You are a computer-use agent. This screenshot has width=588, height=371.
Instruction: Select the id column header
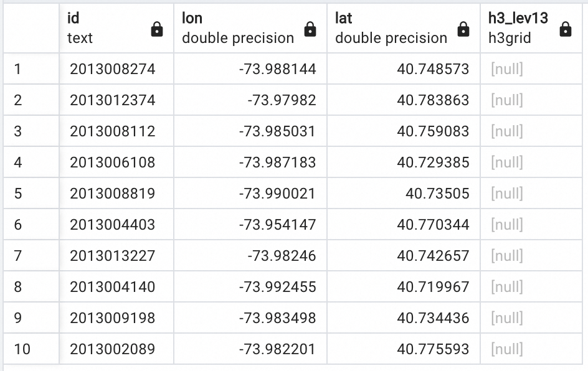(x=106, y=28)
